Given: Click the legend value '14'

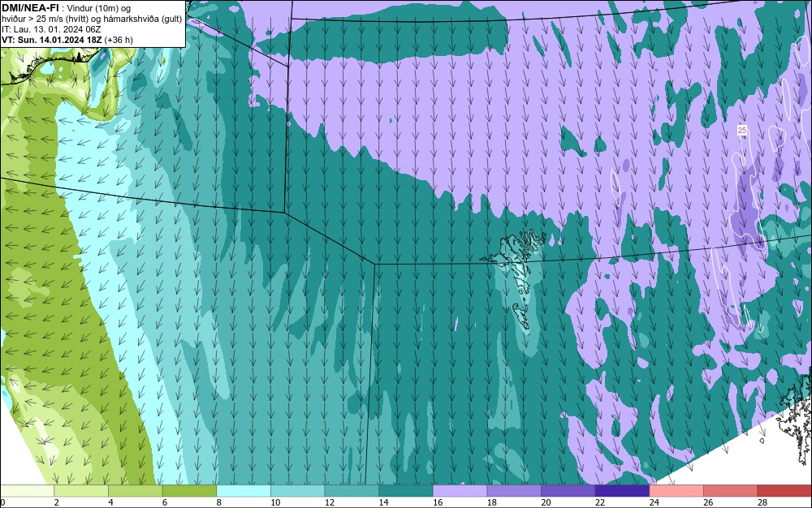Looking at the screenshot, I should click(383, 502).
